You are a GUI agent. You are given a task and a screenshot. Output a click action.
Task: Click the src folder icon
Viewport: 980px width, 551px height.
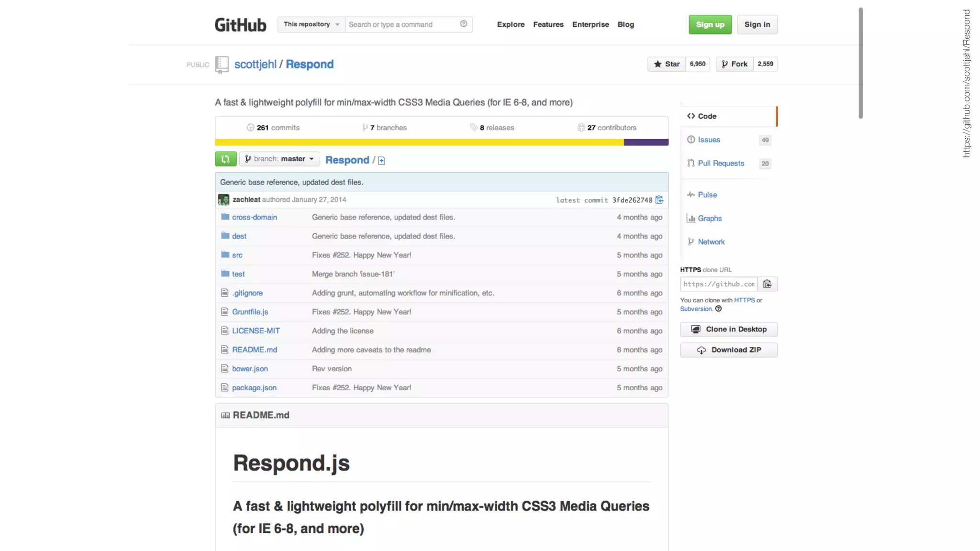point(225,254)
